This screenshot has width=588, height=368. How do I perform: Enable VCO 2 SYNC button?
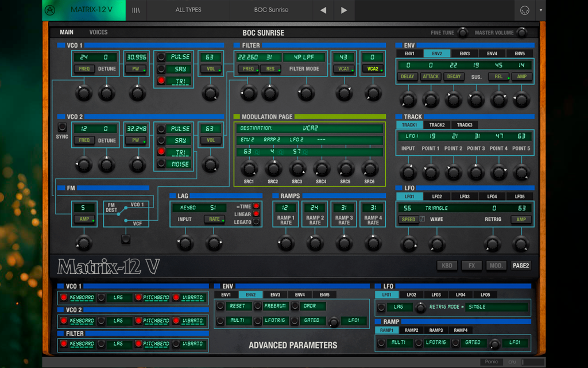tap(62, 127)
